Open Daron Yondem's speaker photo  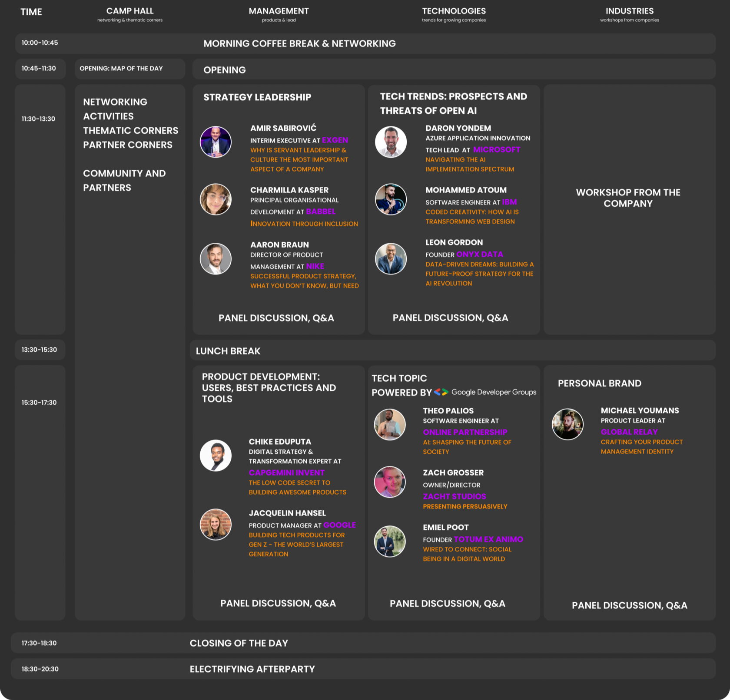coord(391,142)
